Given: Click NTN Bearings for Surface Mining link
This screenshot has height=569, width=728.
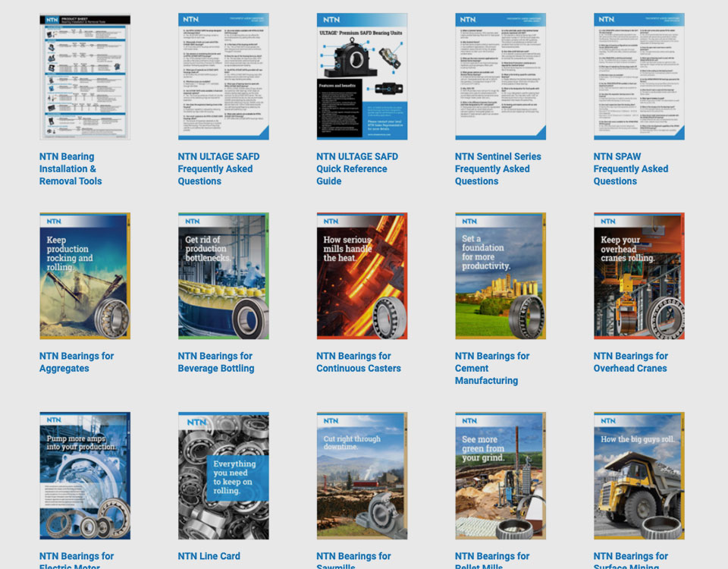Looking at the screenshot, I should click(x=630, y=560).
